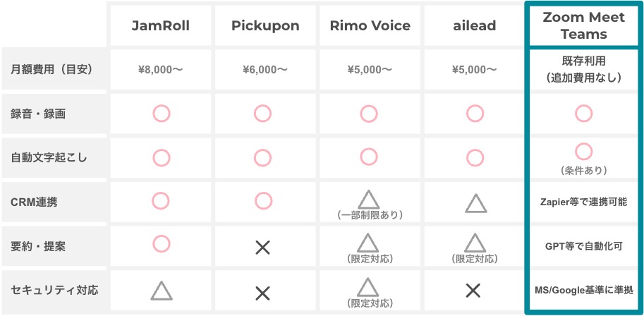Click the X mark for Pickupon セキュリティ対応
644x316 pixels.
tap(262, 293)
